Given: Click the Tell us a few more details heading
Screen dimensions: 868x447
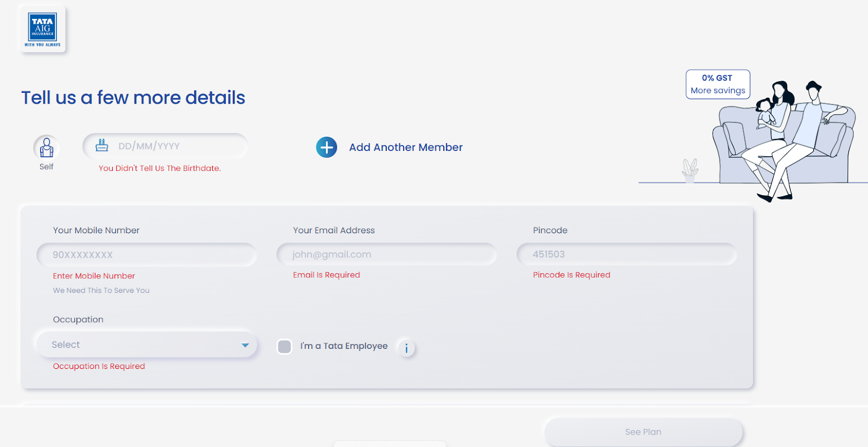Looking at the screenshot, I should click(x=133, y=98).
